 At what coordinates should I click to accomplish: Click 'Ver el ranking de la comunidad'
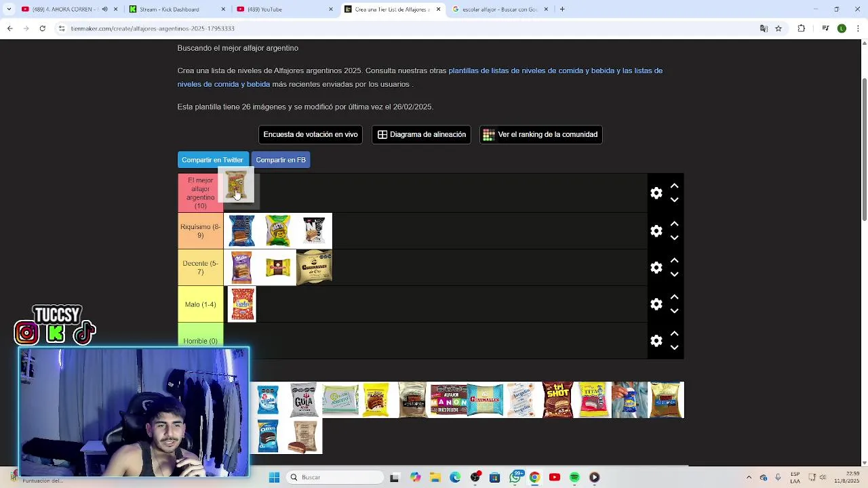click(x=541, y=134)
